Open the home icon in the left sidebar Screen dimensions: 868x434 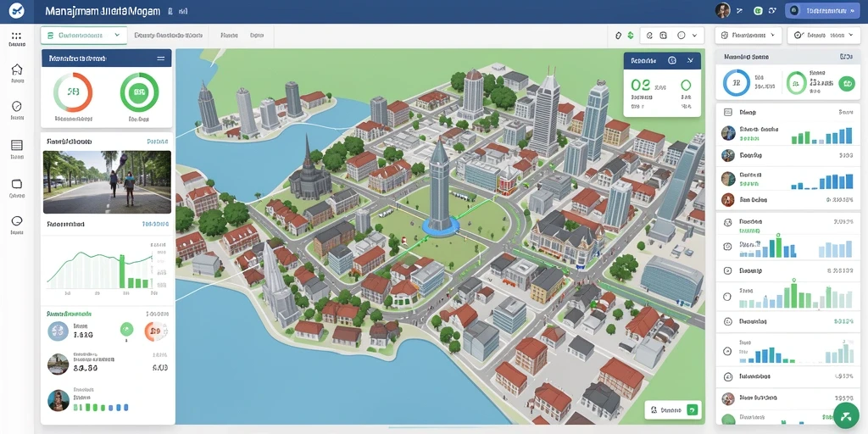17,70
